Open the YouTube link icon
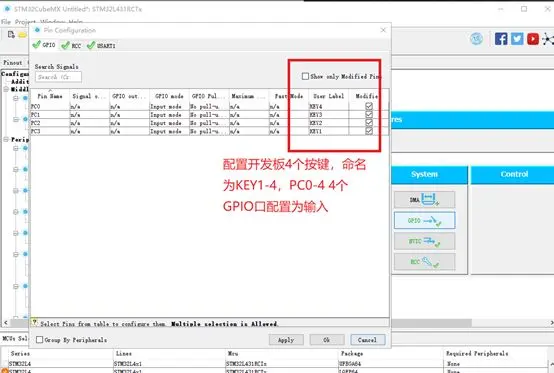The height and width of the screenshot is (373, 554). [x=533, y=39]
